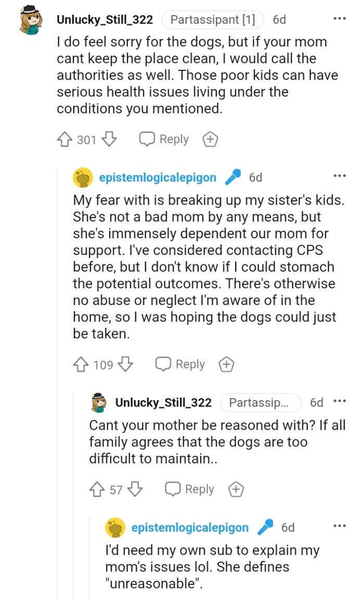Award the comment with 57 votes

[x=236, y=489]
